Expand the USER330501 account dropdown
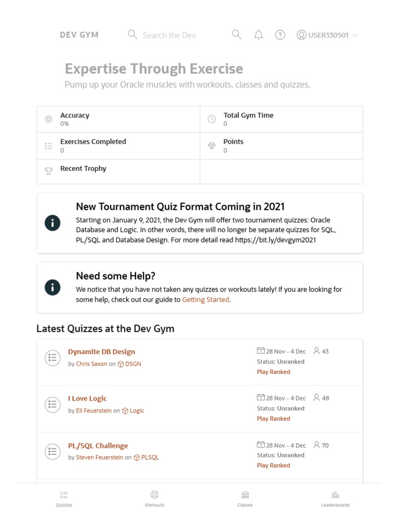The height and width of the screenshot is (532, 399). 327,35
